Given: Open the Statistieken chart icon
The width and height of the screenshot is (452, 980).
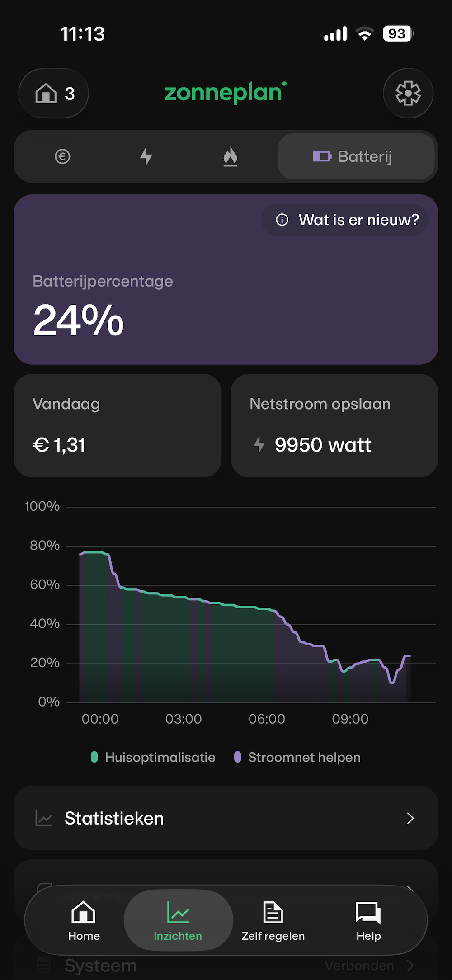Looking at the screenshot, I should coord(44,818).
